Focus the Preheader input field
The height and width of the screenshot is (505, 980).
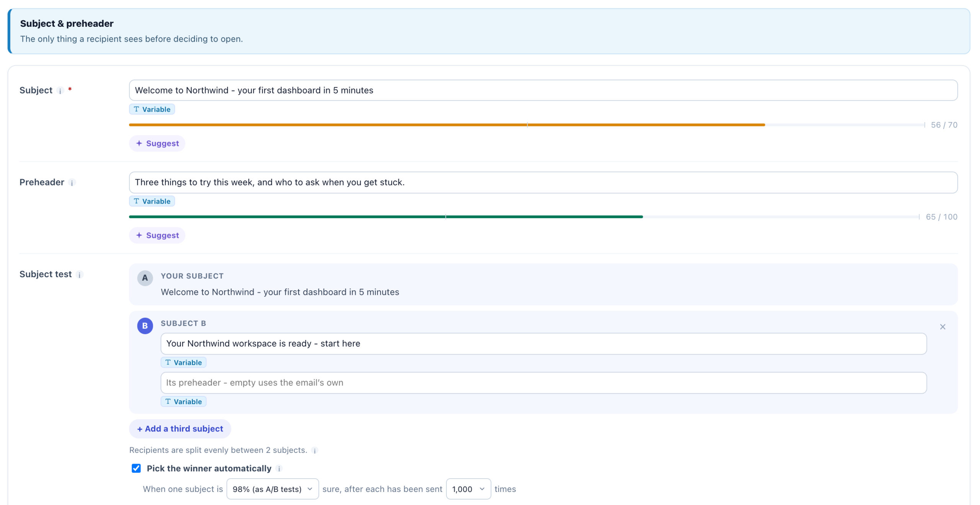click(x=543, y=182)
